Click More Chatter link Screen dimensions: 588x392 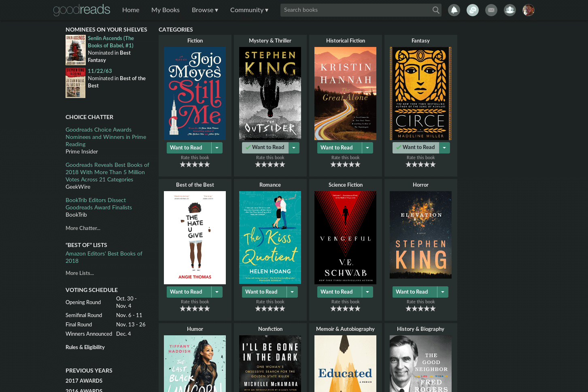83,228
